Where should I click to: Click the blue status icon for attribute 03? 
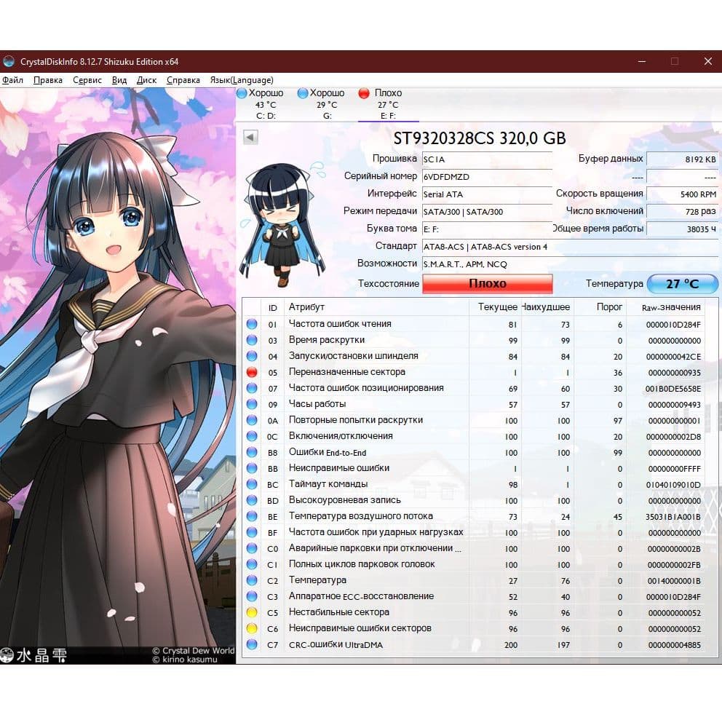point(252,340)
